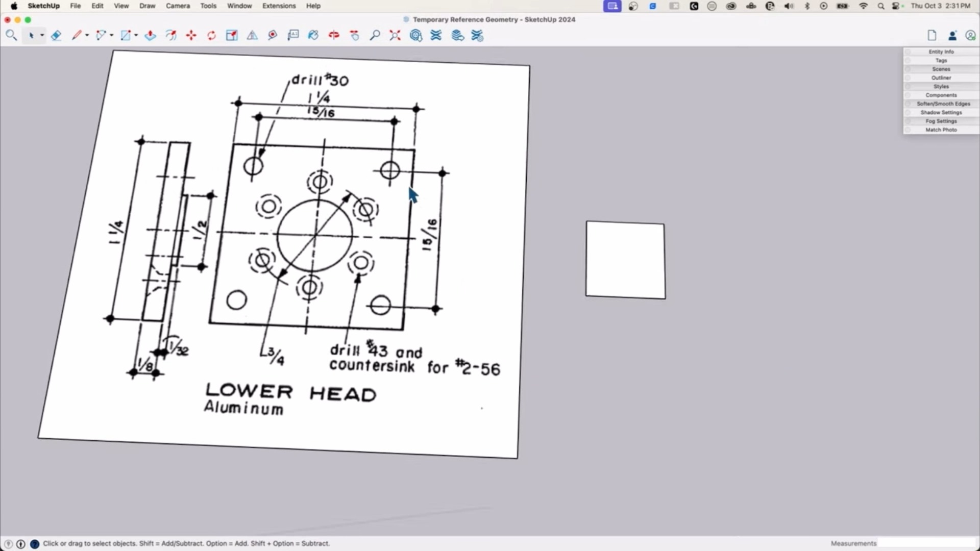The image size is (980, 551).
Task: Expand the Outliner panel
Action: tap(941, 78)
